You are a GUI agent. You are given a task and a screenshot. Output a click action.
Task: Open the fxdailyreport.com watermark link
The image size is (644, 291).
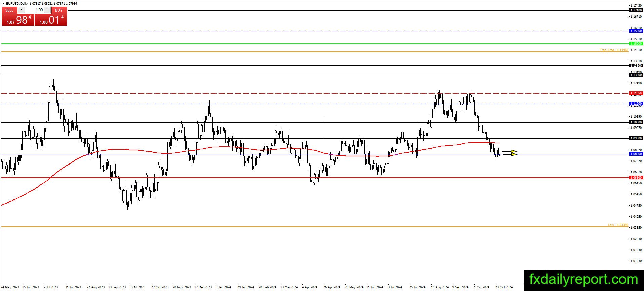[583, 280]
